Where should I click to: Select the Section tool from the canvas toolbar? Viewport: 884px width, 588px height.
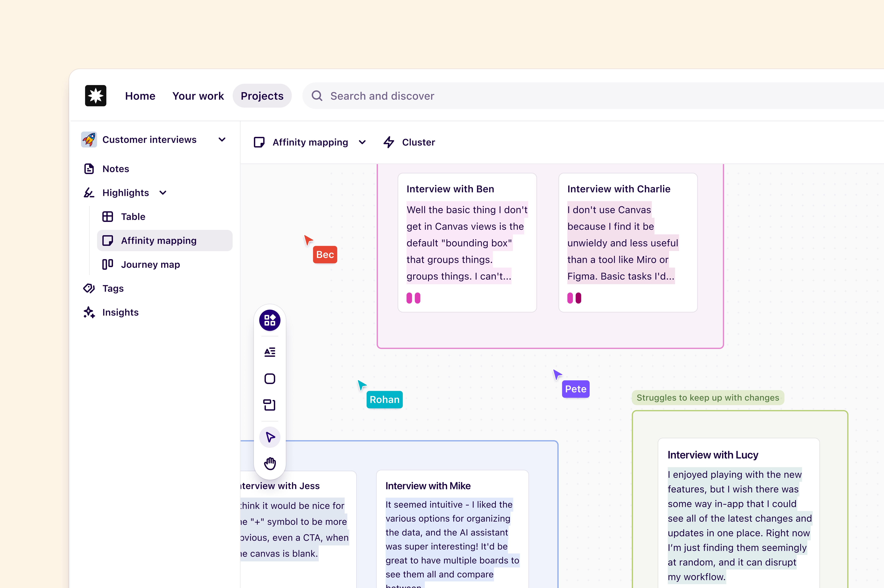click(270, 405)
